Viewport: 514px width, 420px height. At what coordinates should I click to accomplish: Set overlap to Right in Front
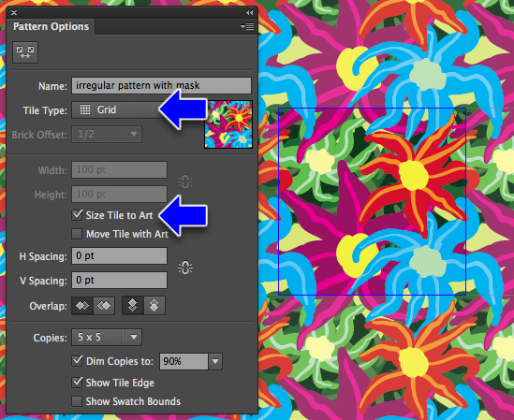[104, 306]
